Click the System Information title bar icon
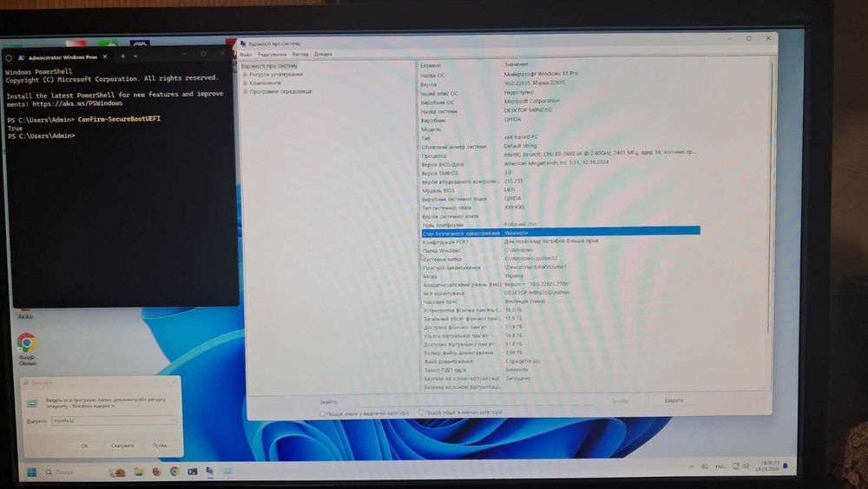 point(243,43)
